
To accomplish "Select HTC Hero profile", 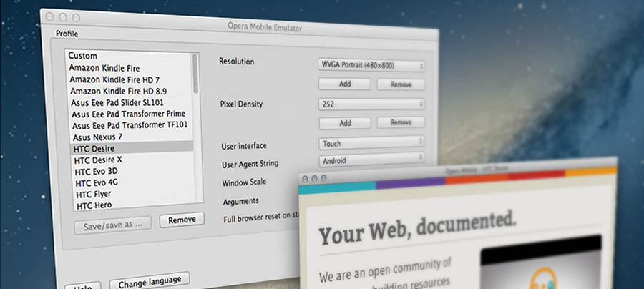I will (95, 206).
